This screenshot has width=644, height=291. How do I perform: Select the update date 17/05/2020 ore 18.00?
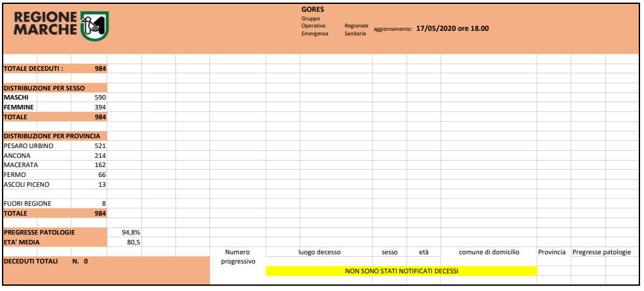[452, 29]
